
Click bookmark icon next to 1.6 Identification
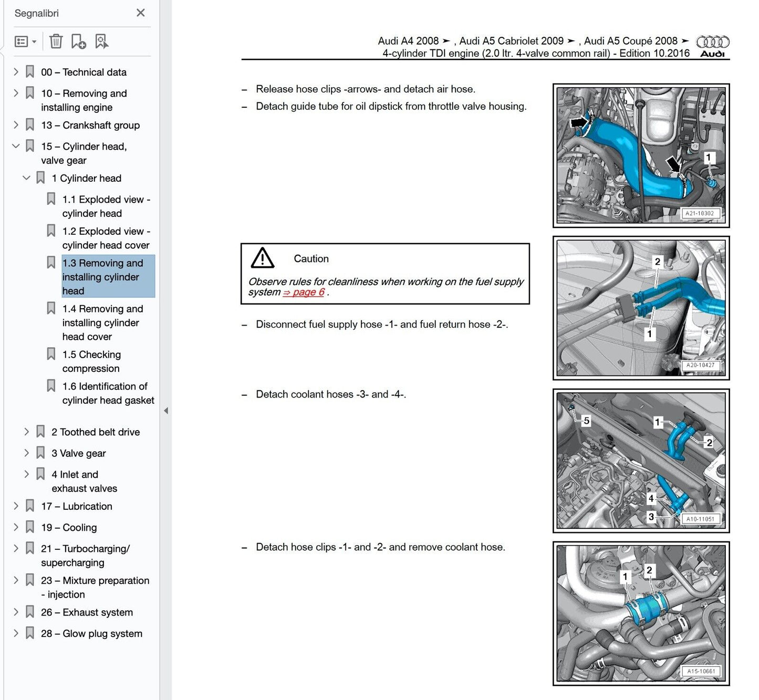click(x=51, y=386)
